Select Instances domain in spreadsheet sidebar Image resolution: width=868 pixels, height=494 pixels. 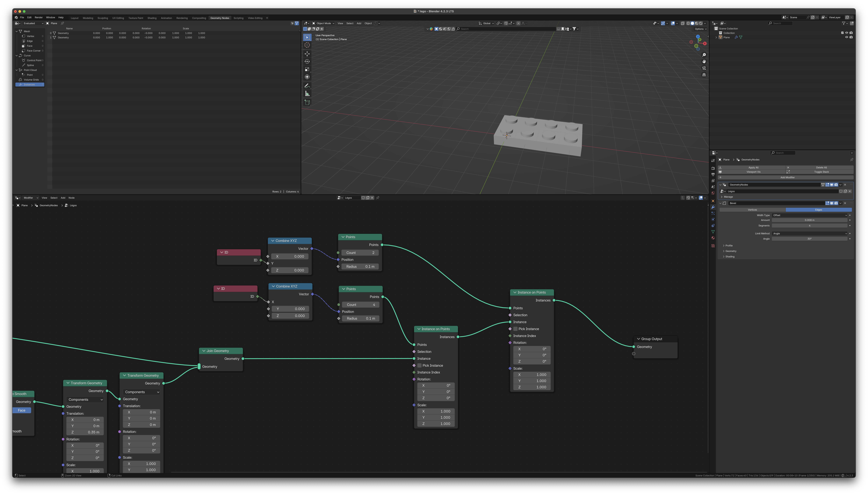click(30, 85)
